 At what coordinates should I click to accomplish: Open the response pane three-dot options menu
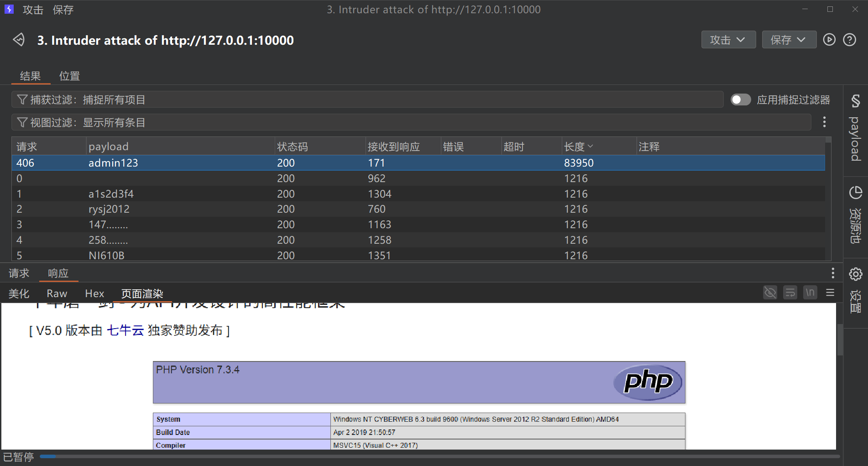pos(833,273)
